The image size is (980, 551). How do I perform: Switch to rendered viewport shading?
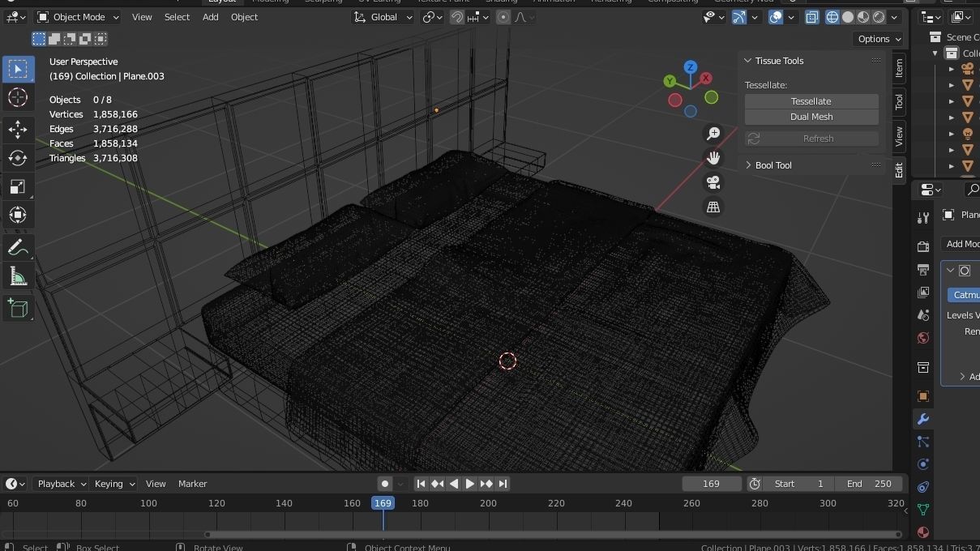[879, 17]
